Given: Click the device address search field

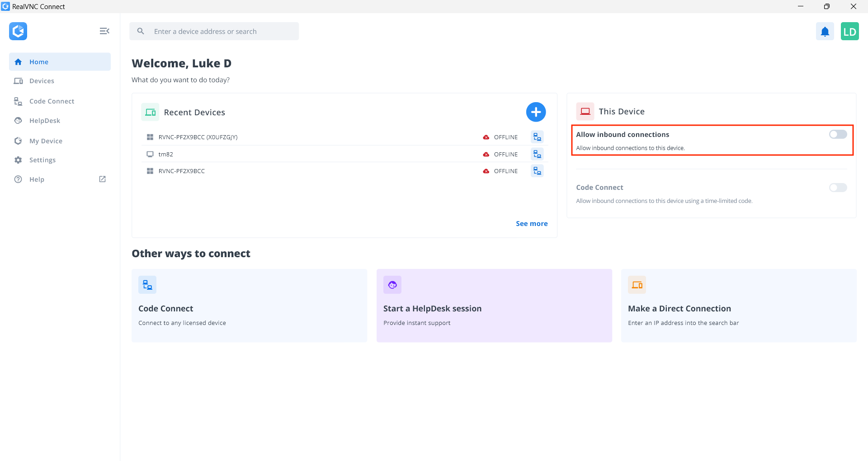Looking at the screenshot, I should (x=222, y=31).
